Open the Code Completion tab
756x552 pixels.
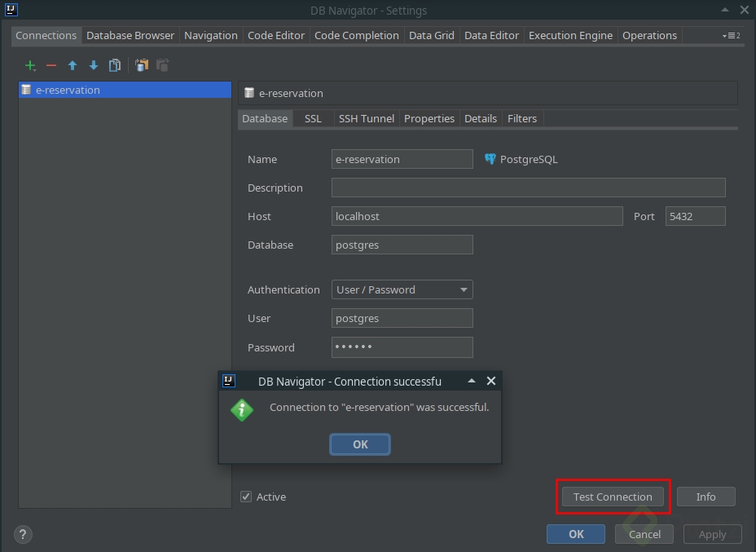click(x=356, y=35)
